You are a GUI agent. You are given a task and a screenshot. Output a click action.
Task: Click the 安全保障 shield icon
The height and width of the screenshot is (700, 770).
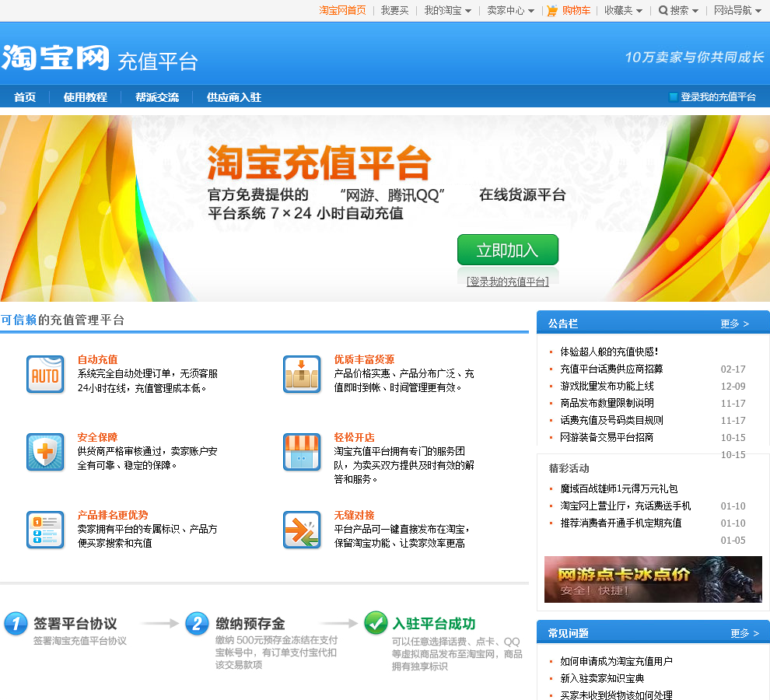pyautogui.click(x=45, y=452)
